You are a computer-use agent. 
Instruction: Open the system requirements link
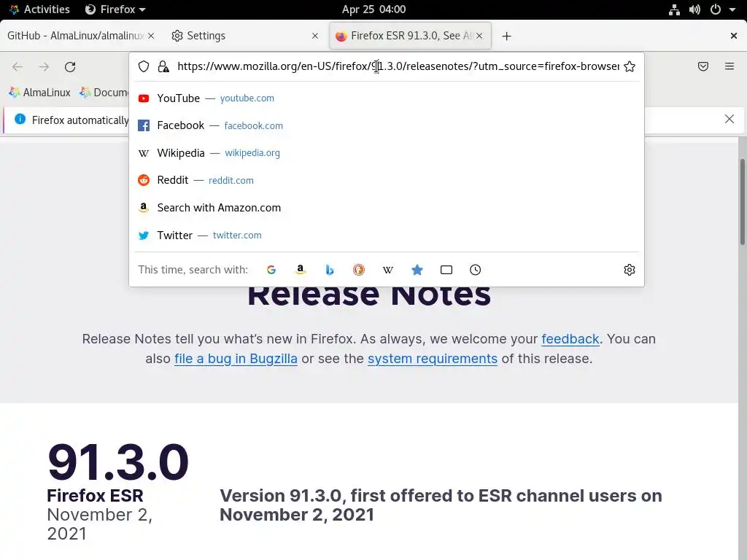click(x=433, y=359)
